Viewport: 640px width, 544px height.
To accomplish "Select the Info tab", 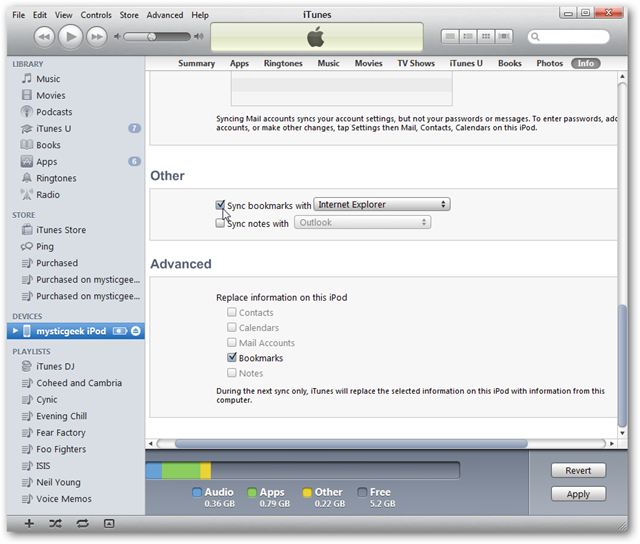I will [x=586, y=63].
